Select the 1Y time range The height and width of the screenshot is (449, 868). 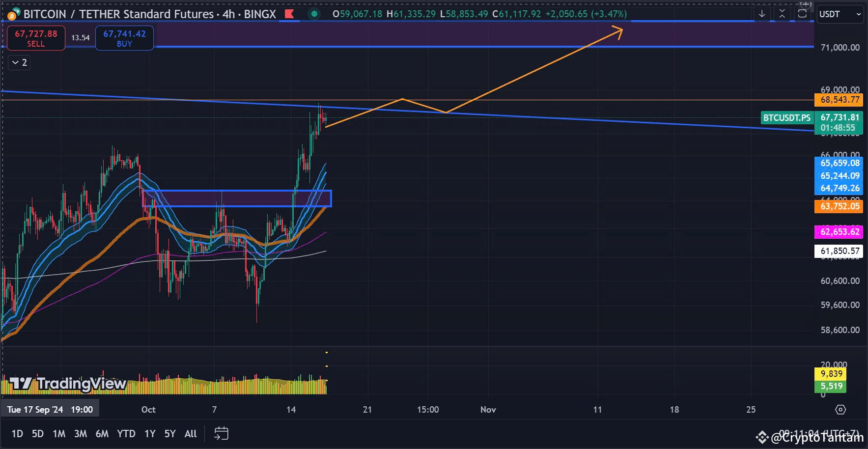[150, 433]
